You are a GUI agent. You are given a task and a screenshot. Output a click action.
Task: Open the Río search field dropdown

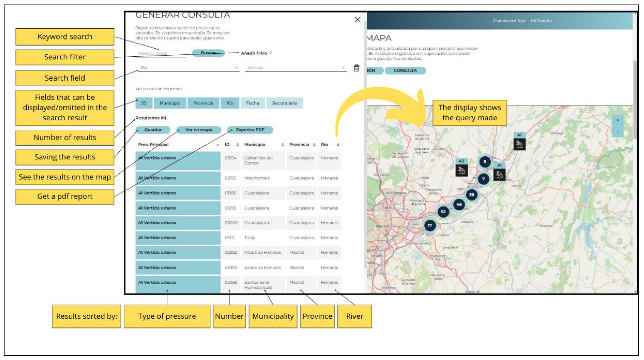pyautogui.click(x=189, y=68)
